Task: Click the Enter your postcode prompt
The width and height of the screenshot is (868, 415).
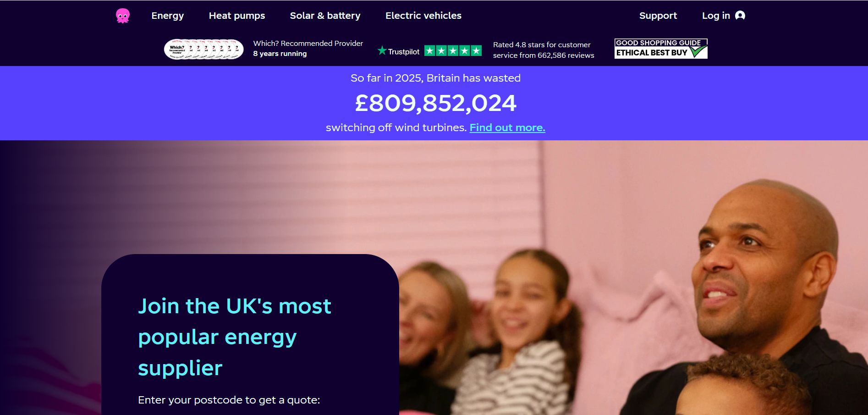Action: (229, 400)
